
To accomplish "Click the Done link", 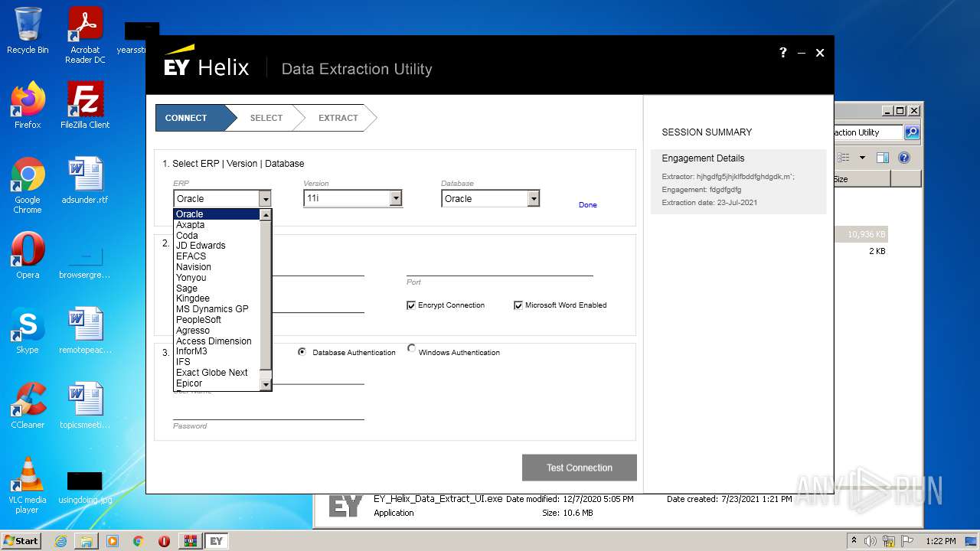I will [587, 205].
